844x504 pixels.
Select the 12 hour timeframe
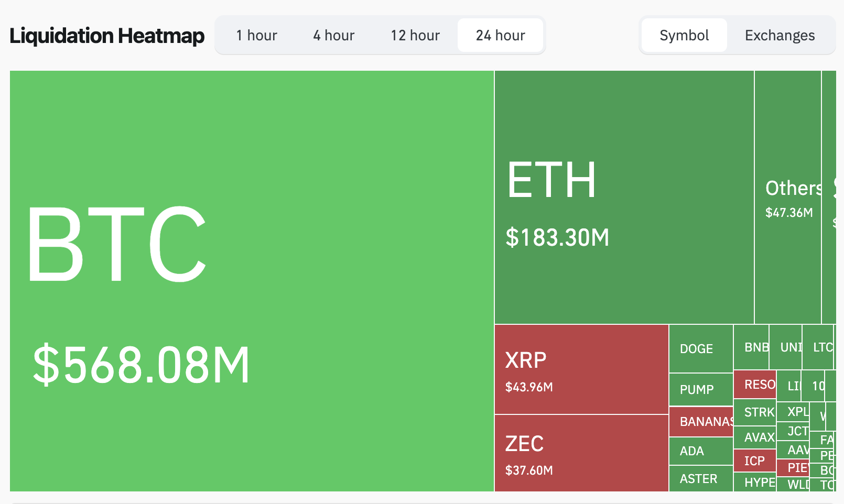[x=415, y=35]
